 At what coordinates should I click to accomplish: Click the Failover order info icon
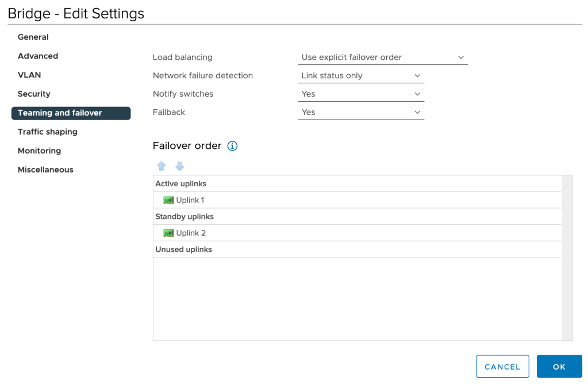232,146
